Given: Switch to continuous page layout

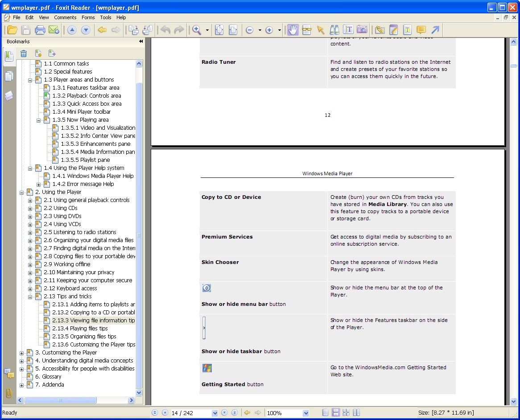Looking at the screenshot, I should point(336,413).
